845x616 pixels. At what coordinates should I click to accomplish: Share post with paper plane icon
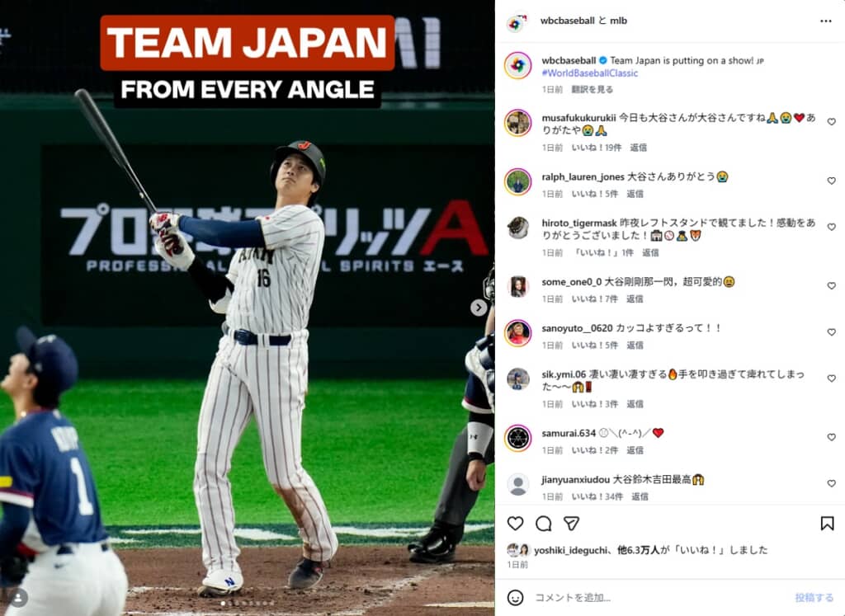[x=571, y=524]
